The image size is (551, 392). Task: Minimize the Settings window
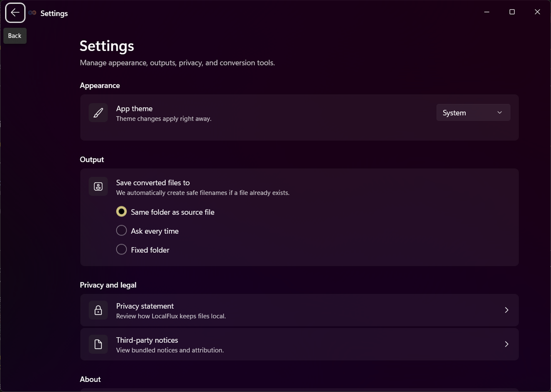pyautogui.click(x=487, y=12)
